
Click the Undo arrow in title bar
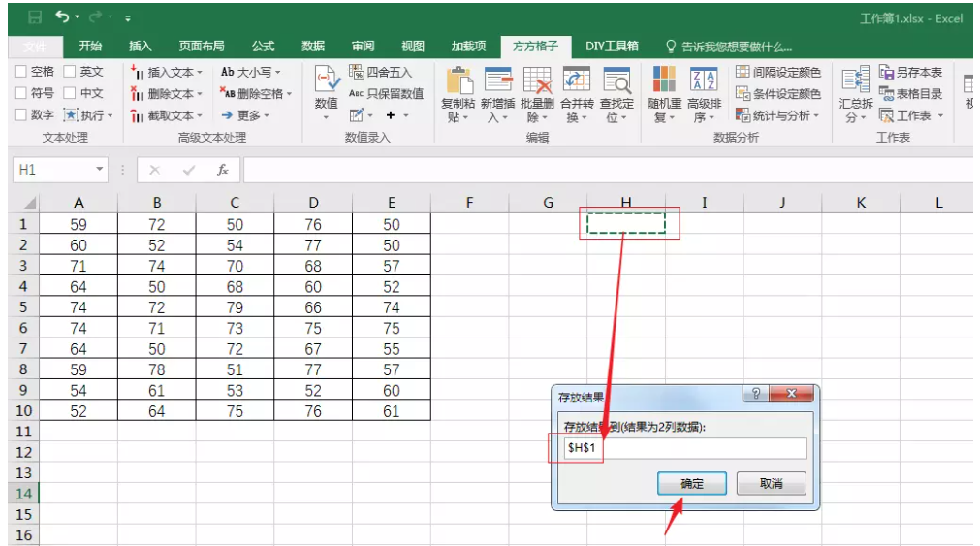(63, 17)
